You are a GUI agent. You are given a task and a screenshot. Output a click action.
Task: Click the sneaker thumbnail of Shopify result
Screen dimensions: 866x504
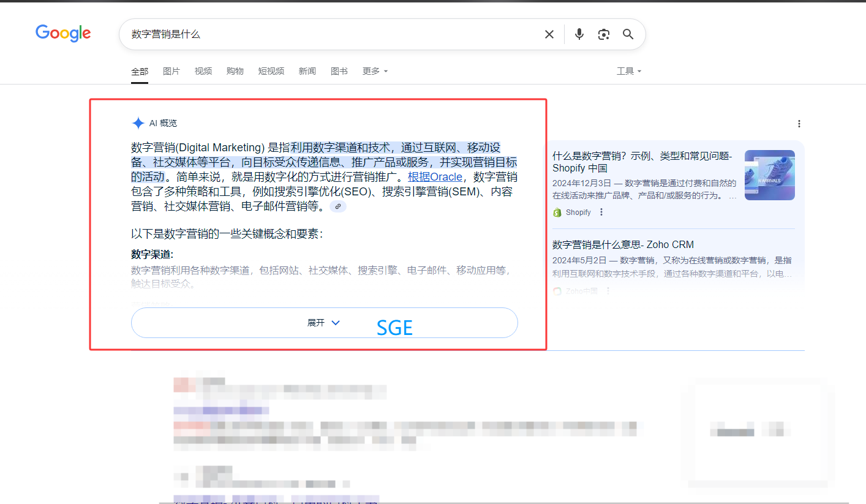coord(770,175)
